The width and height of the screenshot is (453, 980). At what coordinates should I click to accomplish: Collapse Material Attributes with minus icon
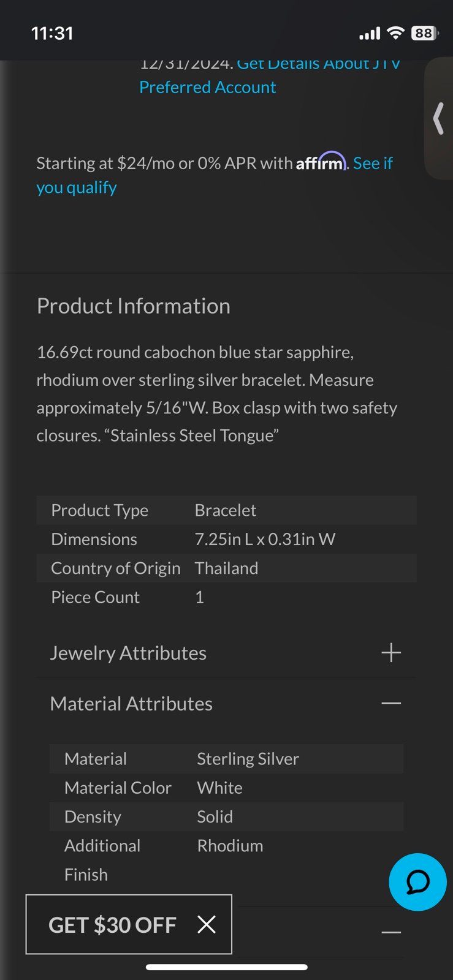tap(391, 703)
